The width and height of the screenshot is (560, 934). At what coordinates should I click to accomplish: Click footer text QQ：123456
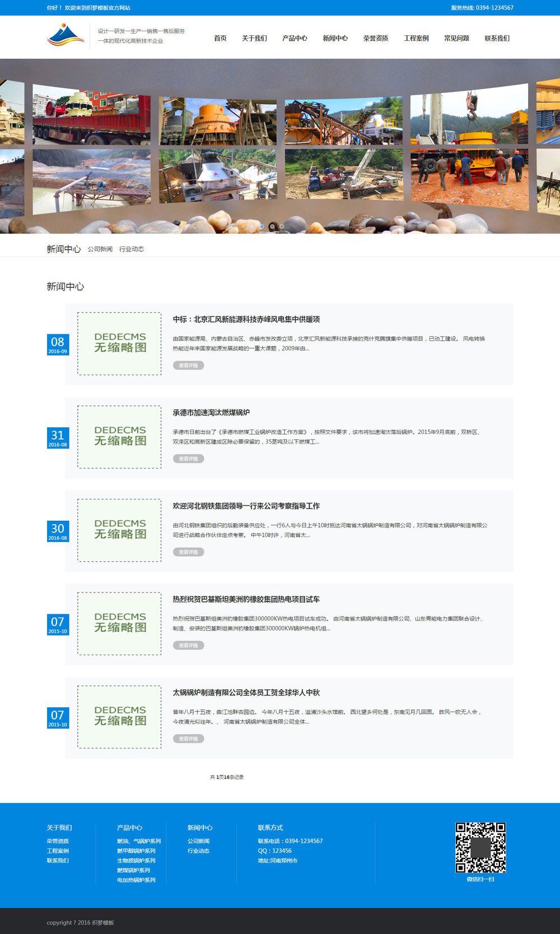click(274, 851)
